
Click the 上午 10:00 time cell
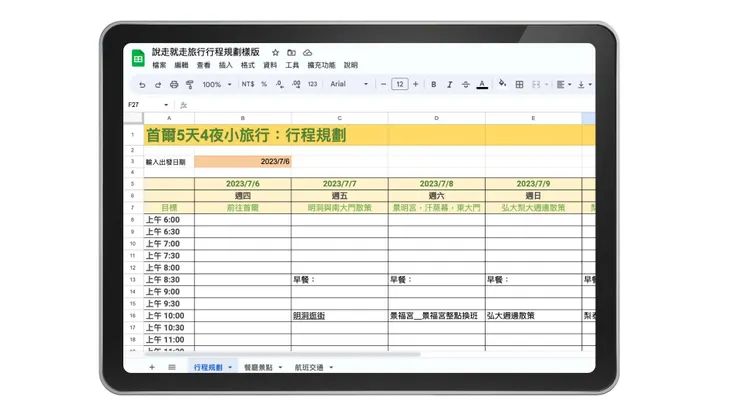[169, 315]
